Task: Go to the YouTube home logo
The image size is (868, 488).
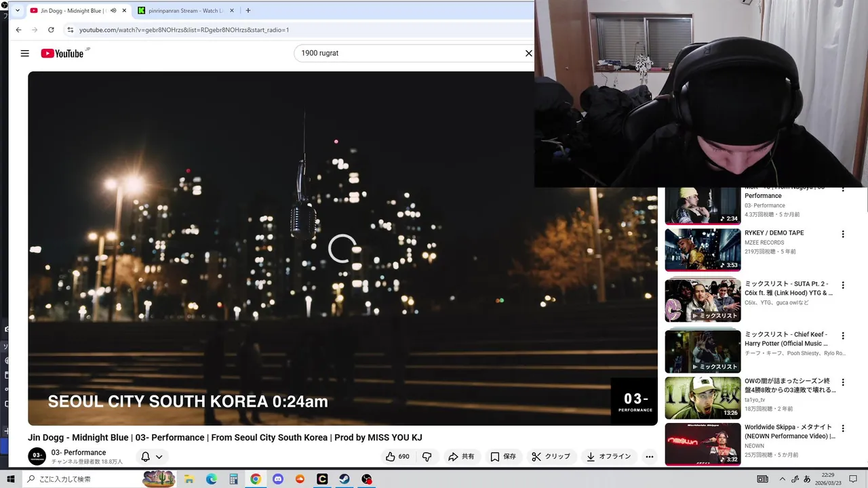Action: 62,54
